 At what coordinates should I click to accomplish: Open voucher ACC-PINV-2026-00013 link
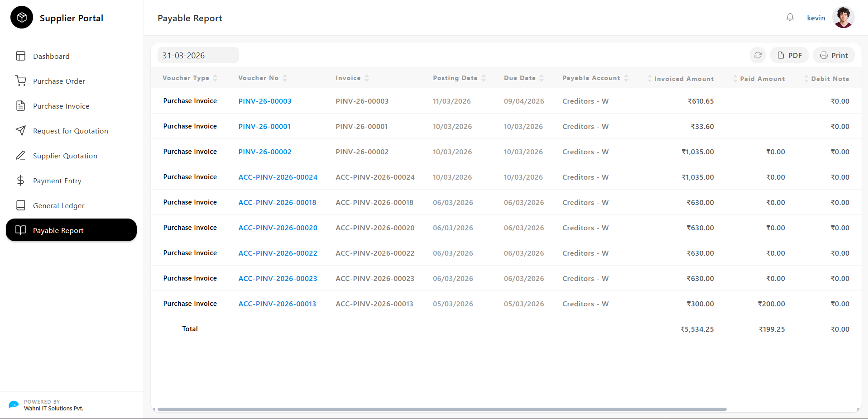[277, 304]
